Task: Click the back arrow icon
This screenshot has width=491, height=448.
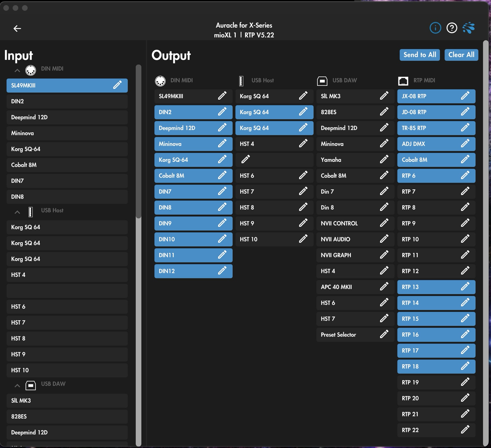Action: coord(17,28)
